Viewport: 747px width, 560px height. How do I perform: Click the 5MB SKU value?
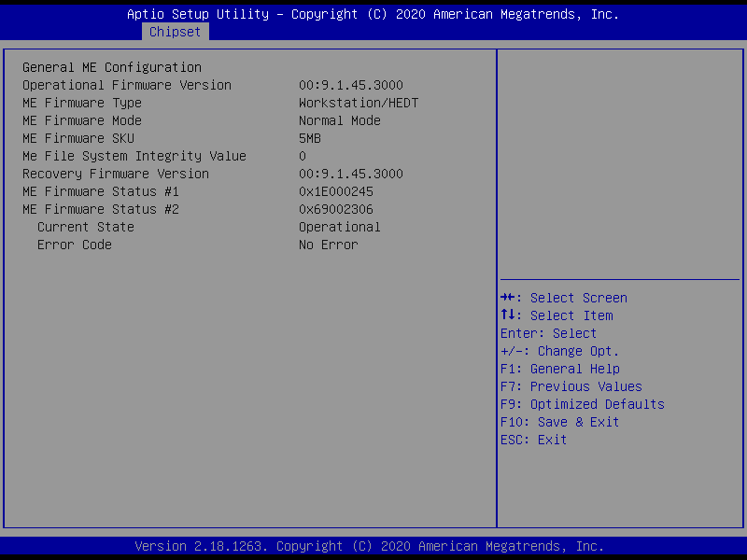click(310, 138)
